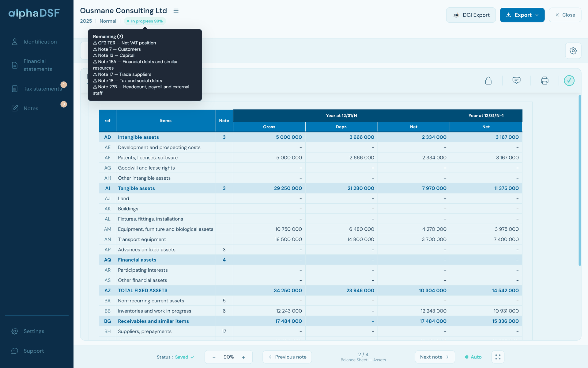Click the badge on Tax statements

[x=64, y=85]
